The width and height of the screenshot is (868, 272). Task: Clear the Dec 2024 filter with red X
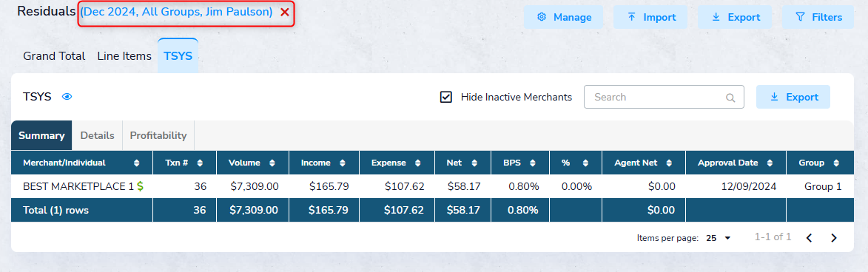tap(285, 12)
